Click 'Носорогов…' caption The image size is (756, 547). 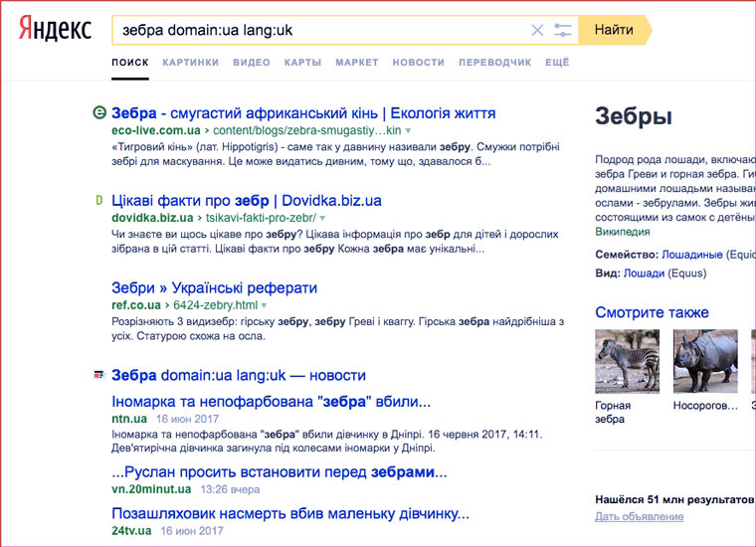(705, 406)
